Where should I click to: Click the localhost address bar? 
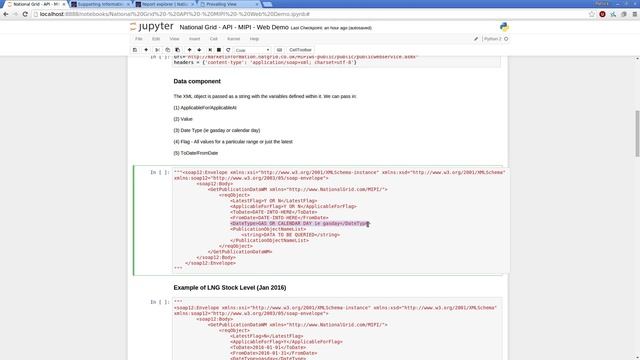(x=310, y=14)
